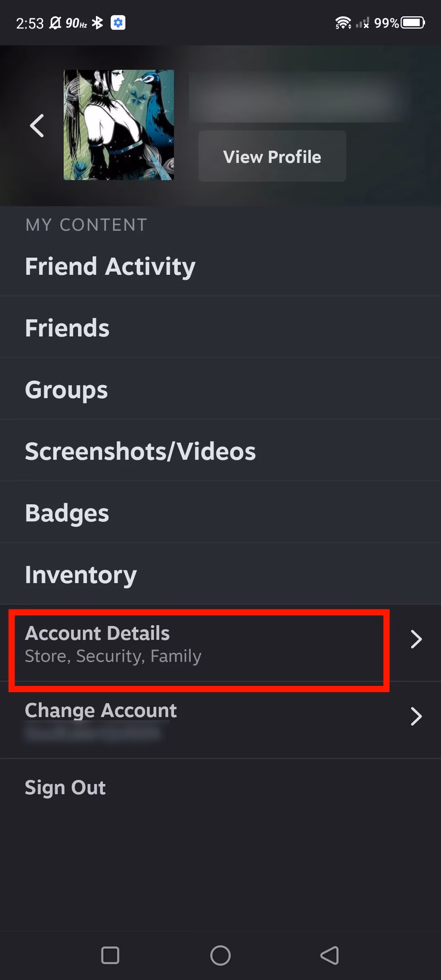Expand Account Details with its chevron

416,639
